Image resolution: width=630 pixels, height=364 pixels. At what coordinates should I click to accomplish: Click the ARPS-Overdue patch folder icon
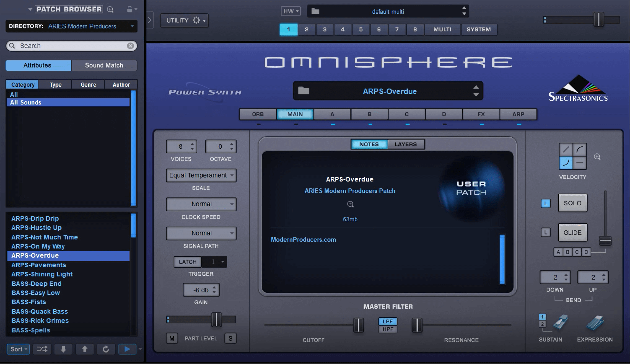tap(303, 90)
